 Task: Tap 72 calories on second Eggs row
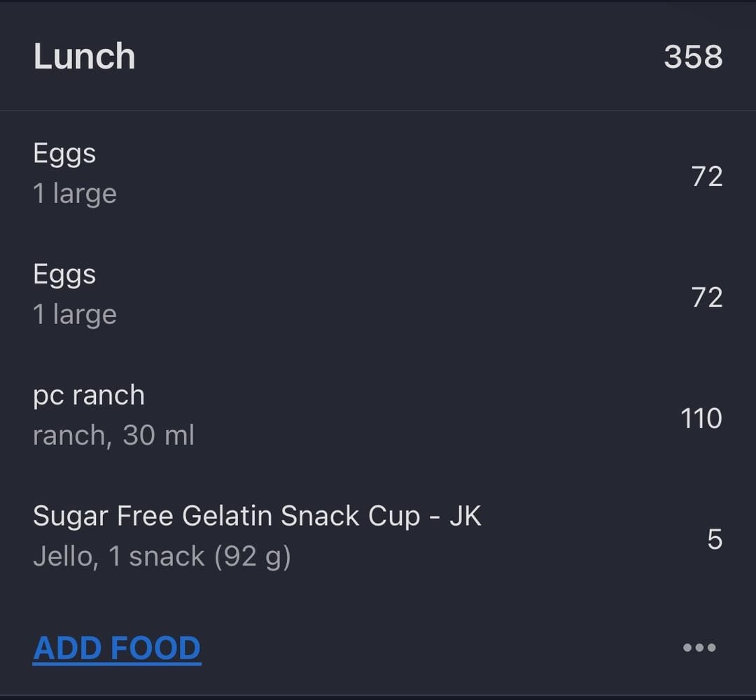coord(707,297)
